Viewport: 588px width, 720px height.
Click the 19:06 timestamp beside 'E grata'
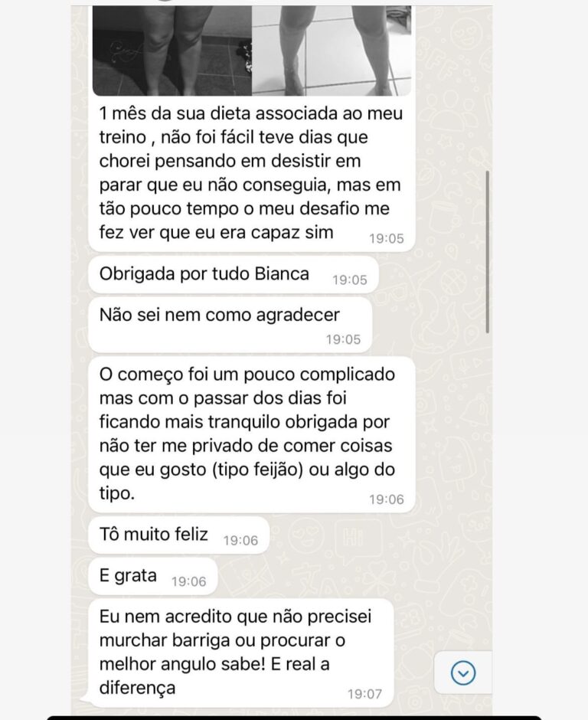point(188,582)
